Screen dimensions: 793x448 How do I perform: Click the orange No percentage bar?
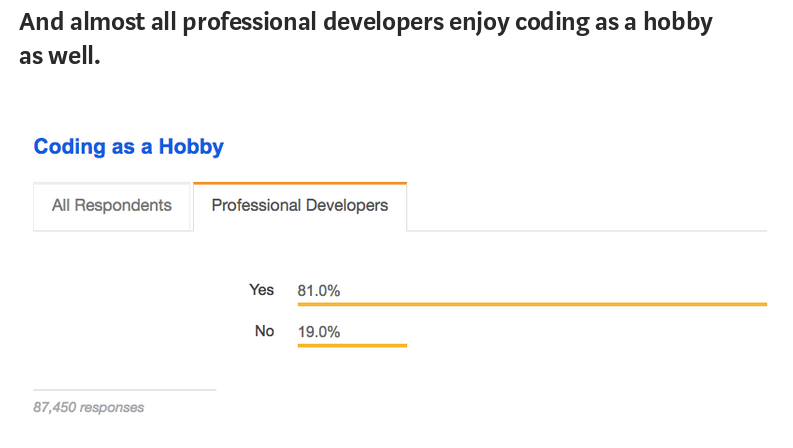click(x=352, y=345)
